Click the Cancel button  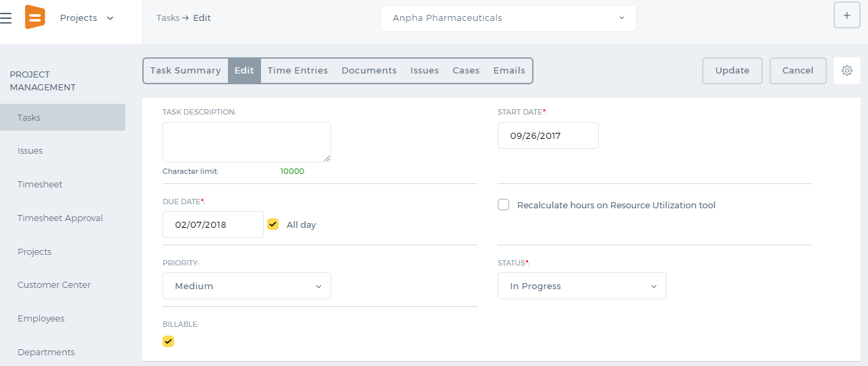pyautogui.click(x=798, y=71)
